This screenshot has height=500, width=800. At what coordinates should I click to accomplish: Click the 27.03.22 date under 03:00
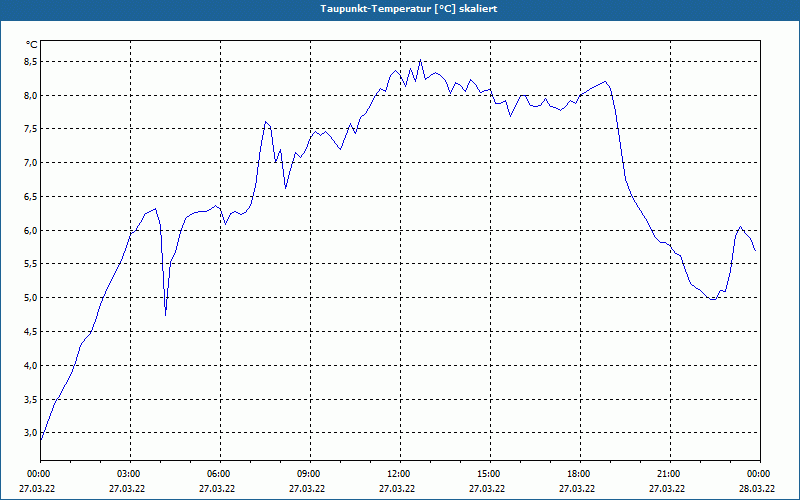coord(127,489)
